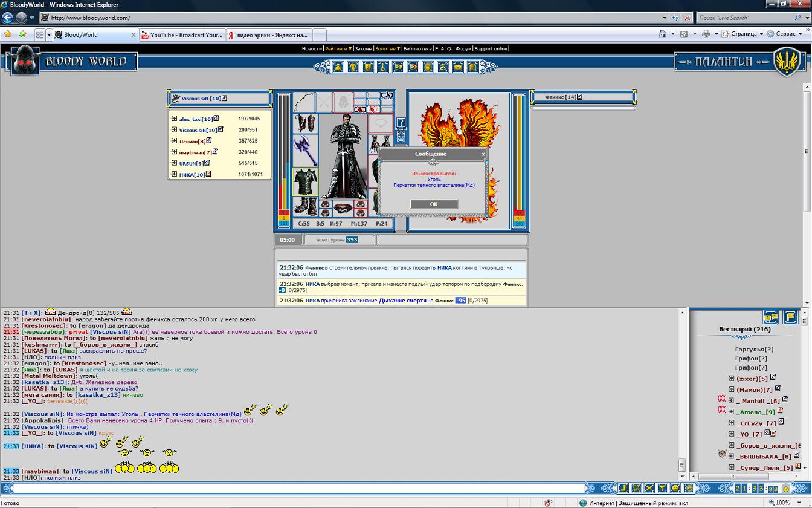This screenshot has height=508, width=812.
Task: Click the IE refresh button
Action: (x=674, y=18)
